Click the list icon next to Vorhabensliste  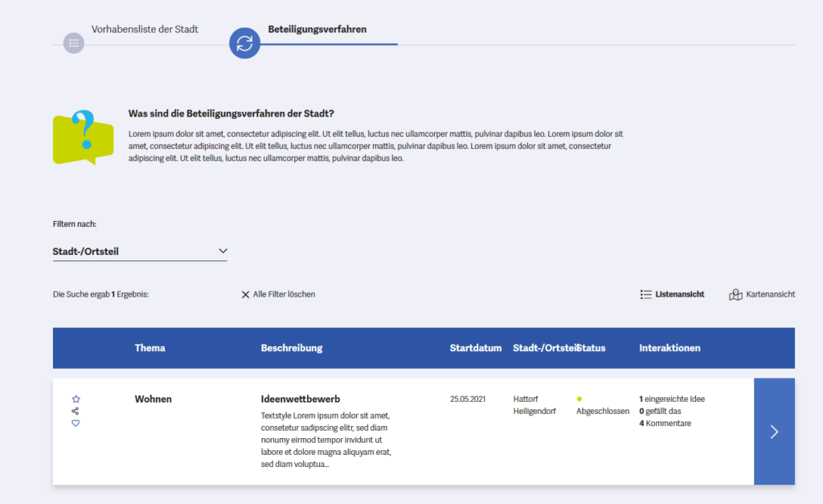74,43
